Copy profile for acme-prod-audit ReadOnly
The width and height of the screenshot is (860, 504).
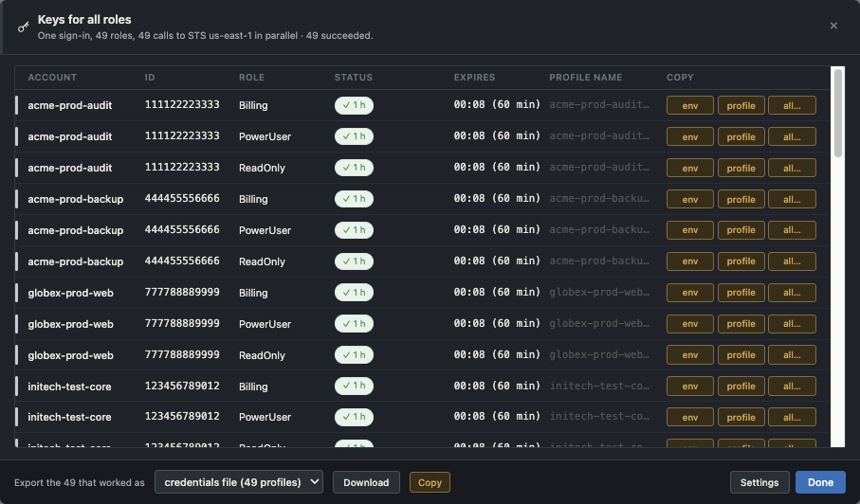click(x=741, y=169)
